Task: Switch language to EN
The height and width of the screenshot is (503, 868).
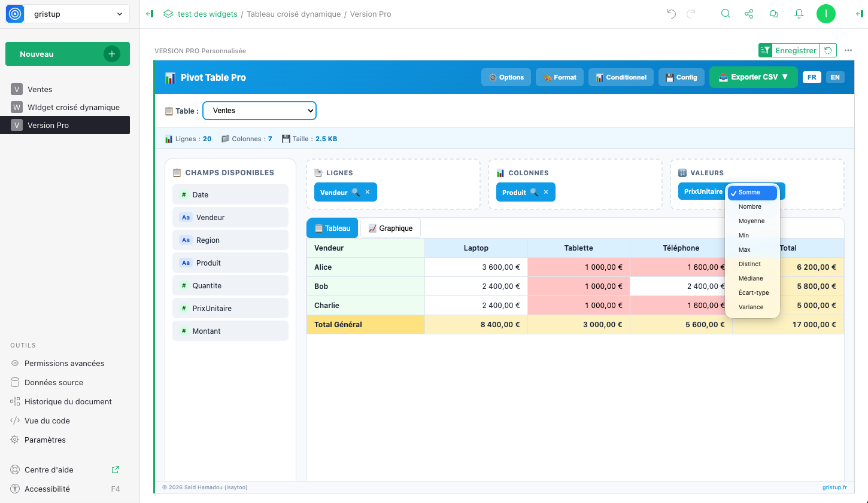Action: click(x=835, y=77)
